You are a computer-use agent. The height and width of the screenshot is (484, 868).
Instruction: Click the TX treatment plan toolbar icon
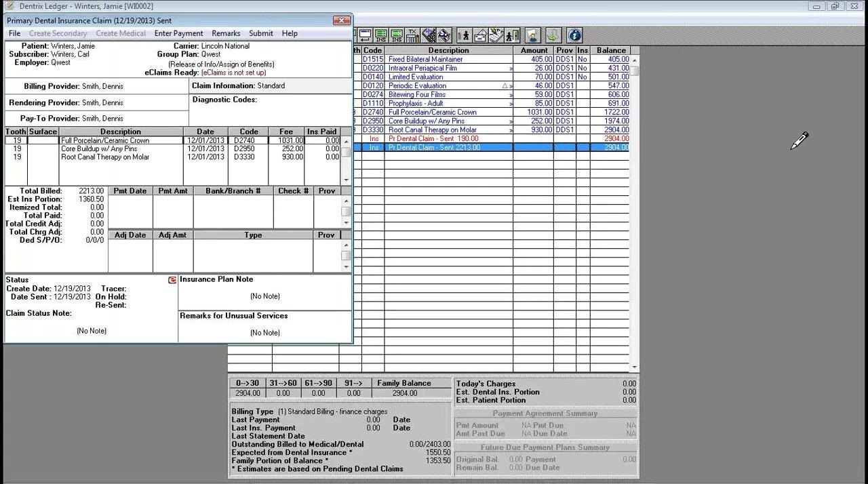click(412, 35)
